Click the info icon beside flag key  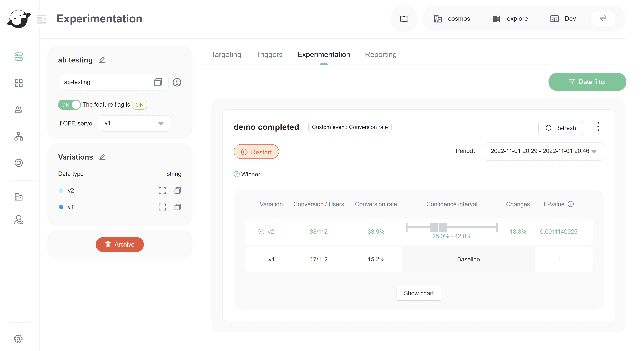pyautogui.click(x=177, y=82)
